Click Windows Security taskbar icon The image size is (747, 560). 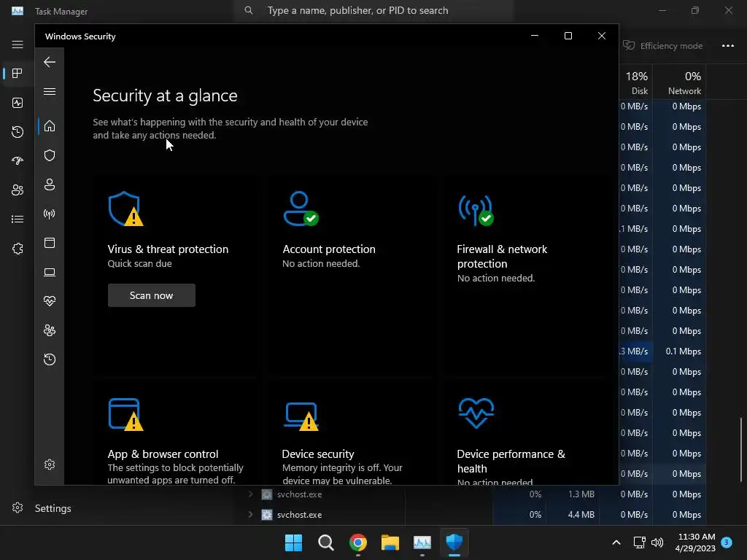pos(454,542)
